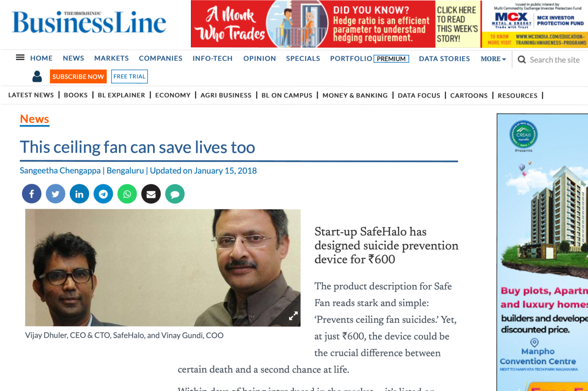This screenshot has width=588, height=391.
Task: Click the search magnifier icon
Action: [521, 60]
